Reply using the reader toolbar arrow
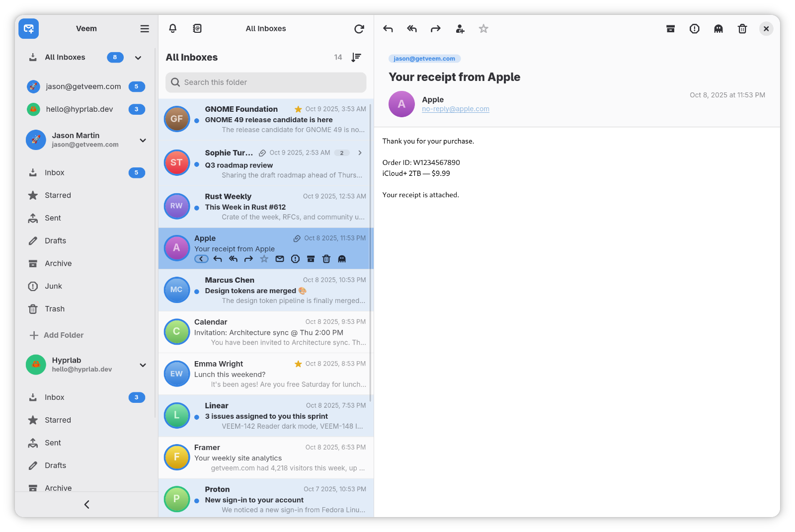This screenshot has width=795, height=532. tap(388, 29)
